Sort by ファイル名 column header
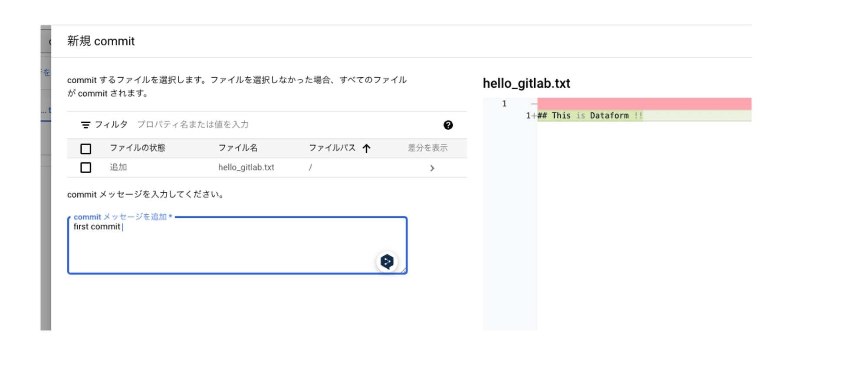Viewport: 868px width, 383px height. [x=238, y=148]
